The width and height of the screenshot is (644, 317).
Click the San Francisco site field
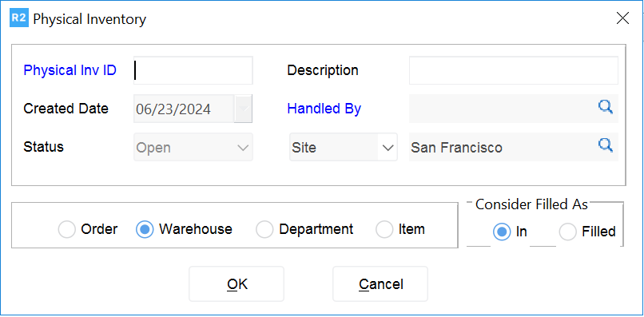[x=503, y=147]
